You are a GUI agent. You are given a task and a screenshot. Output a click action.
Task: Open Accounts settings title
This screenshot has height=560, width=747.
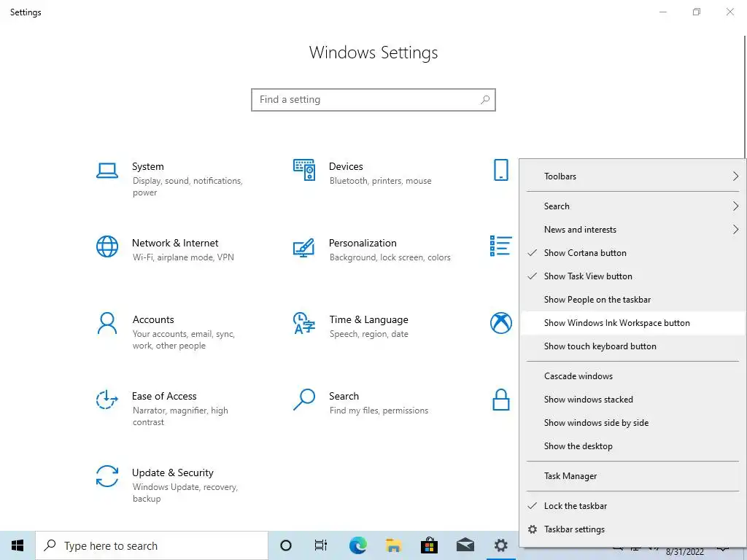tap(153, 319)
